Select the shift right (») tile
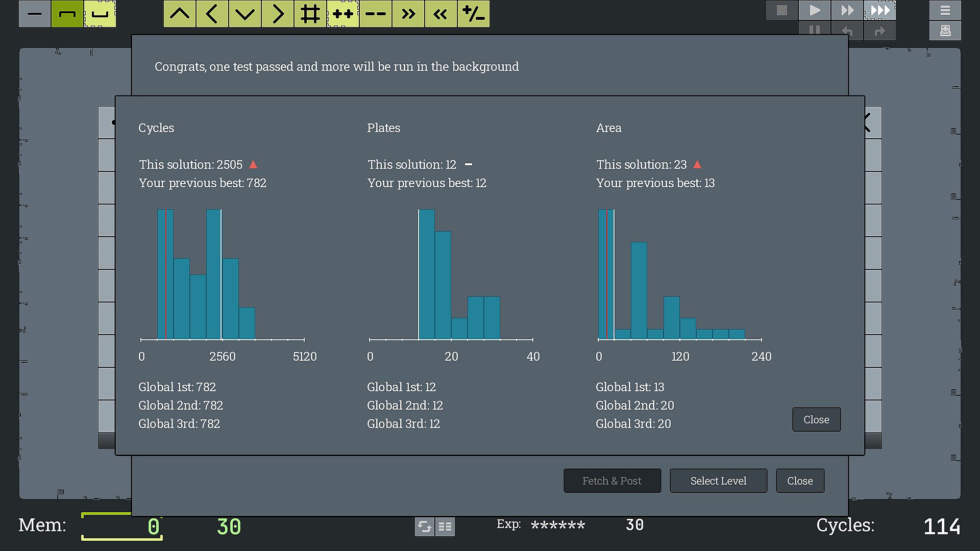Screen dimensions: 980x551 408,14
